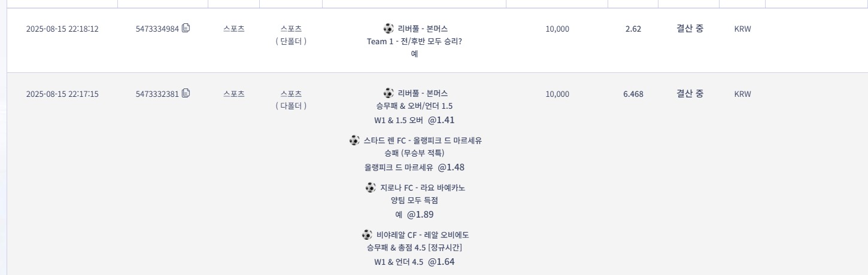
Task: Copy bet number 5473334984
Action: click(x=186, y=28)
